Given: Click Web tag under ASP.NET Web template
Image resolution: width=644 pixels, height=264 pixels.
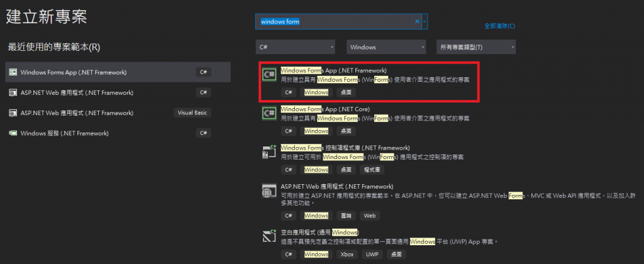Looking at the screenshot, I should point(370,216).
